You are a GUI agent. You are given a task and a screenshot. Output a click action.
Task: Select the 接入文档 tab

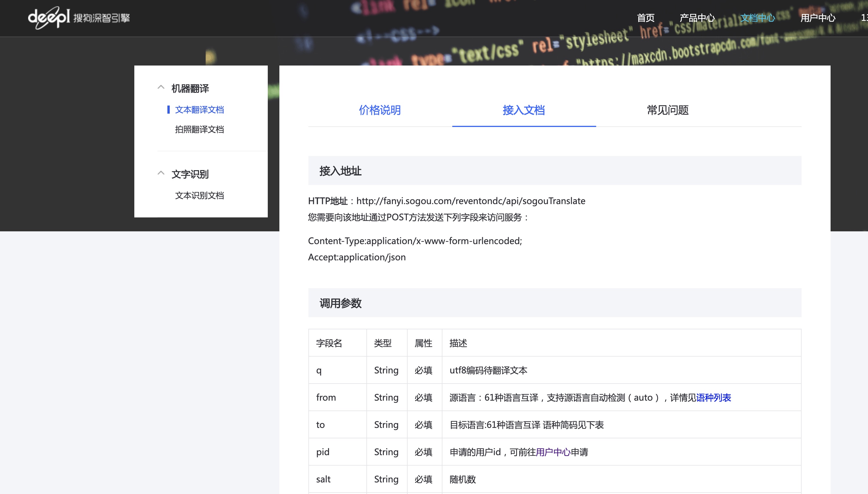[x=524, y=110]
